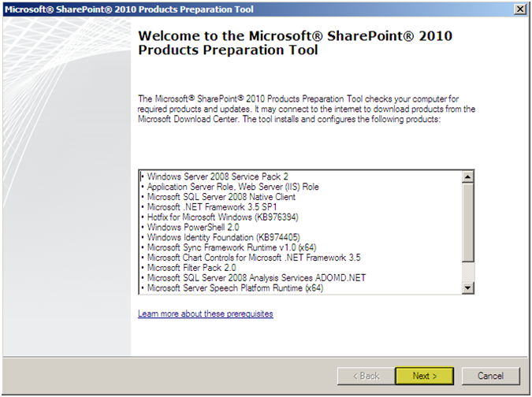Select Microsoft SQL Server 2008 Native Client line
532x397 pixels.
pyautogui.click(x=221, y=197)
